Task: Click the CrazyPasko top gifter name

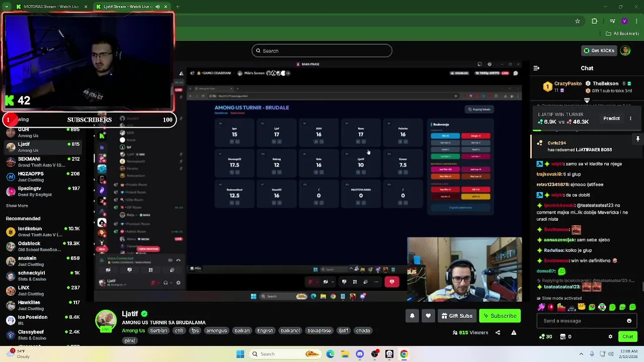Action: tap(568, 83)
